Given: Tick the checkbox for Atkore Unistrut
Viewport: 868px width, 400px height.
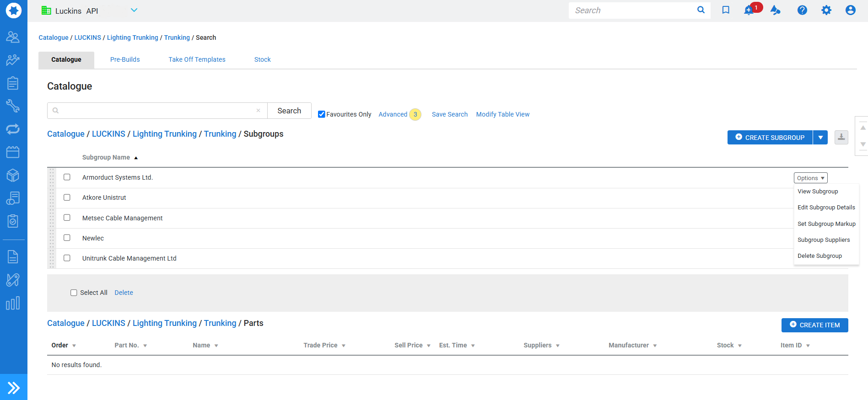Looking at the screenshot, I should pos(67,197).
